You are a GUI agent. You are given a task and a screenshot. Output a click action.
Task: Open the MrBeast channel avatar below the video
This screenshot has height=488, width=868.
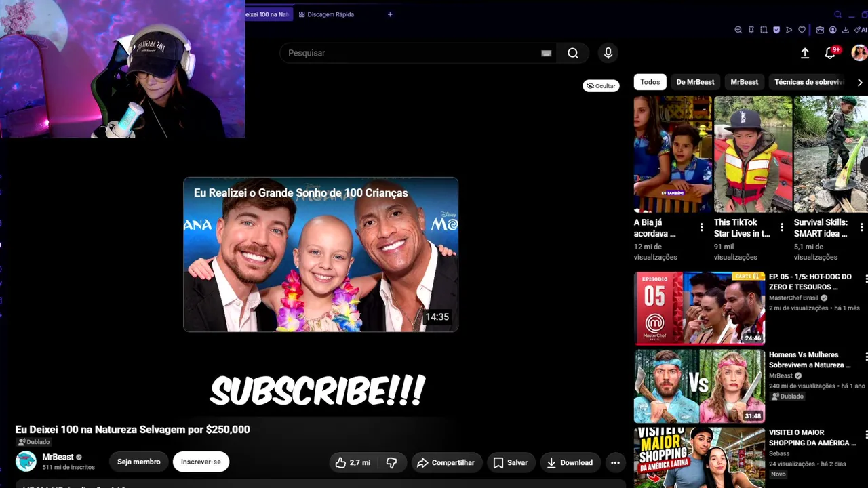(26, 462)
